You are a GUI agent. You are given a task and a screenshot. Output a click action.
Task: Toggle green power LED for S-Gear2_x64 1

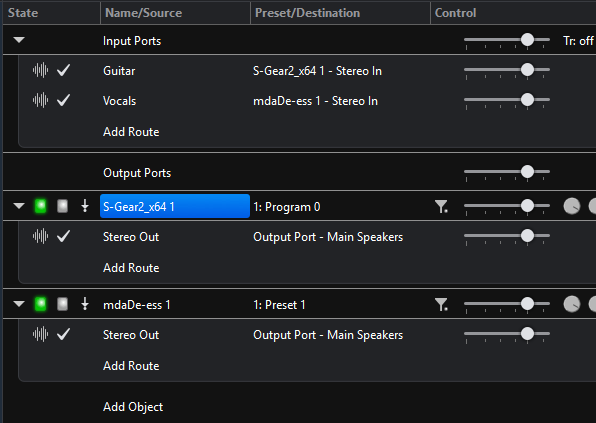[x=40, y=206]
